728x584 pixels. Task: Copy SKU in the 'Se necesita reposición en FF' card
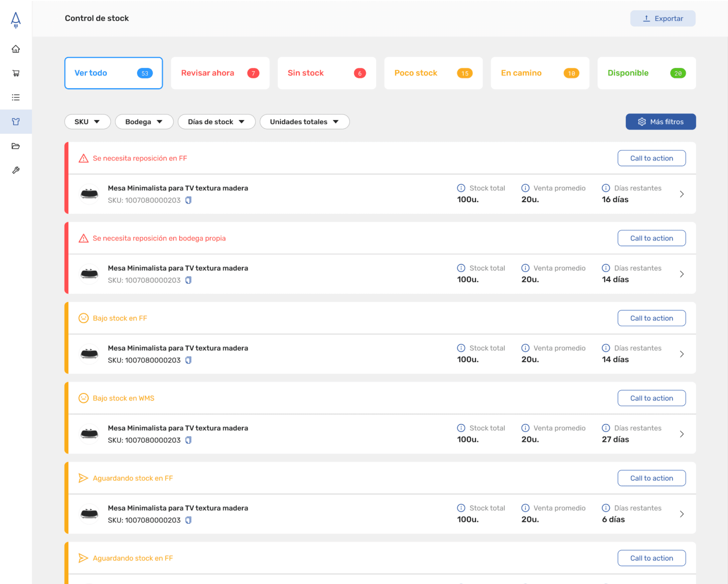(188, 200)
